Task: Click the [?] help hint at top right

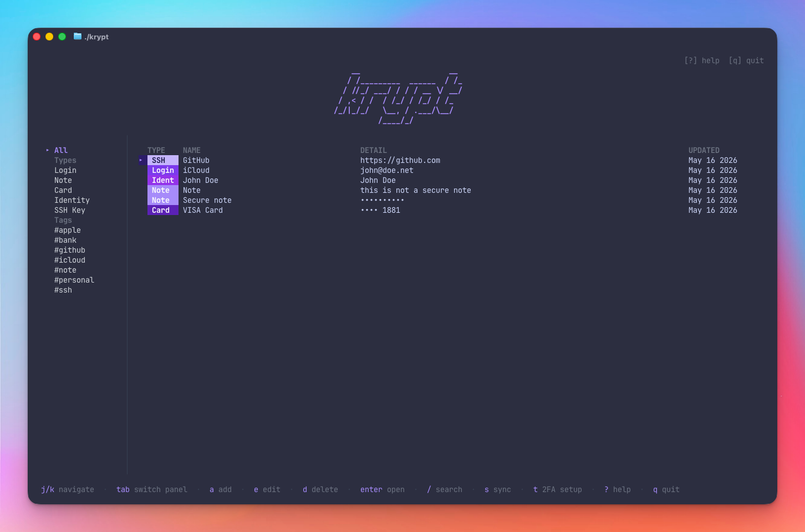Action: (x=702, y=60)
